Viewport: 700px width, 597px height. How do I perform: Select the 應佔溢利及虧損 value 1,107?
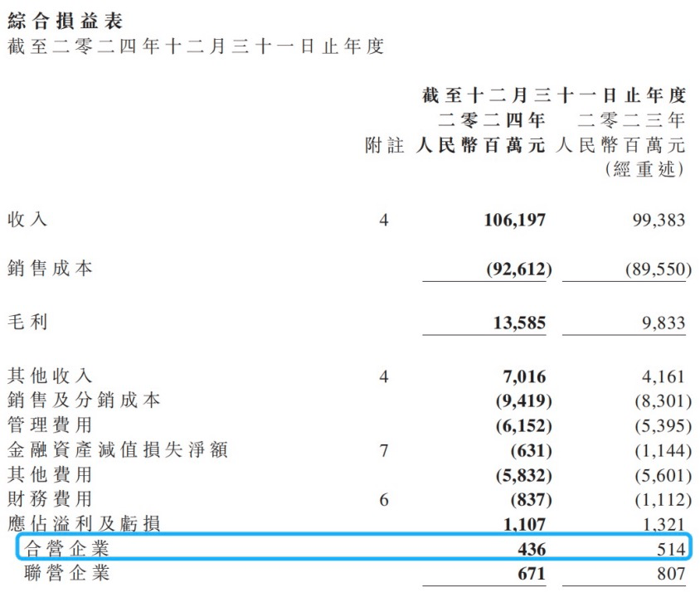pos(523,524)
